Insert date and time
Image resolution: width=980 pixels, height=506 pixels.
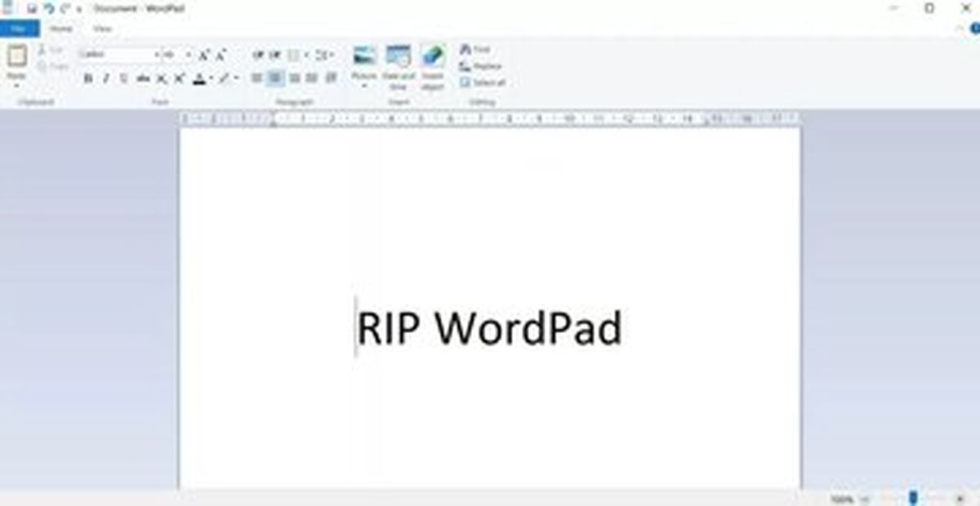399,68
